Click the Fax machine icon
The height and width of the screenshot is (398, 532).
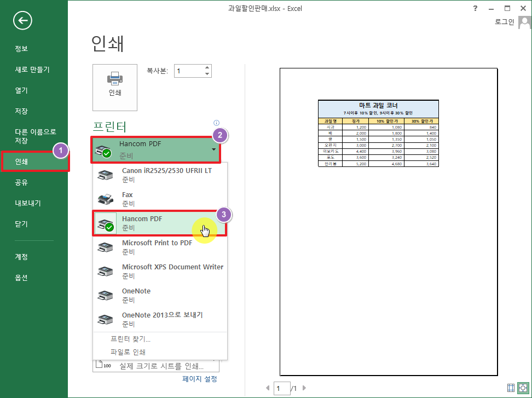106,199
